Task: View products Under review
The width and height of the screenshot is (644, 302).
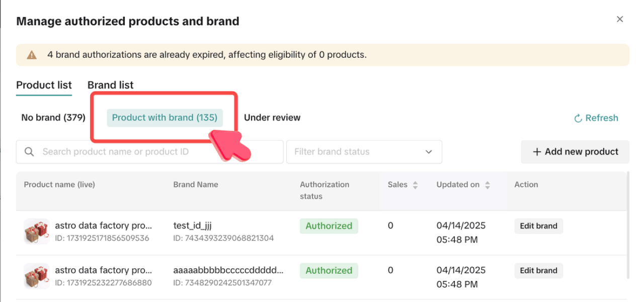Action: coord(272,118)
